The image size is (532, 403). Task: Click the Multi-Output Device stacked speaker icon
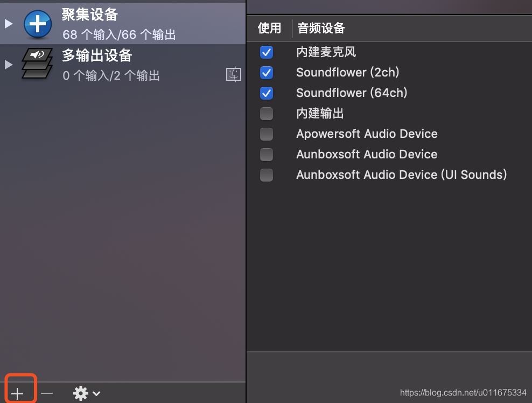(x=37, y=64)
